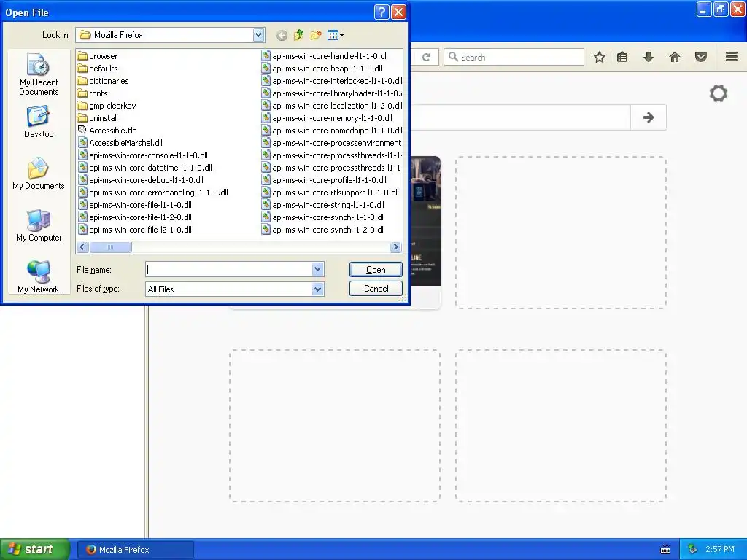Go up one folder level

coord(298,35)
